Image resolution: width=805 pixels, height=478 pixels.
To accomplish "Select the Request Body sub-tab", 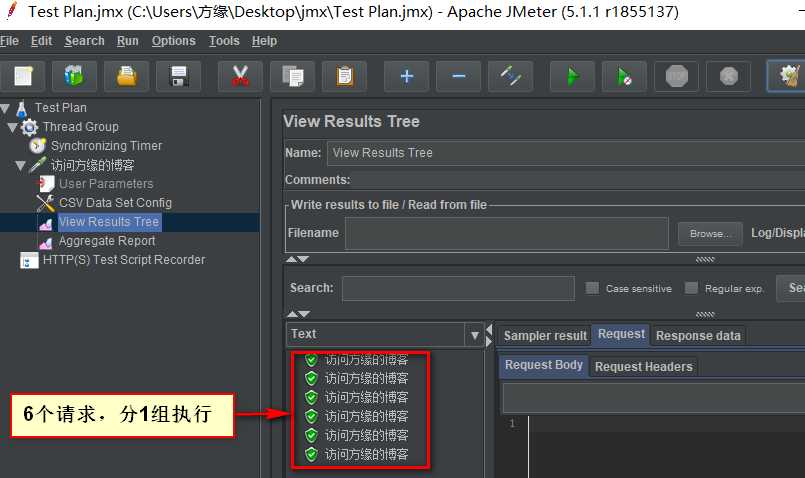I will (x=544, y=365).
